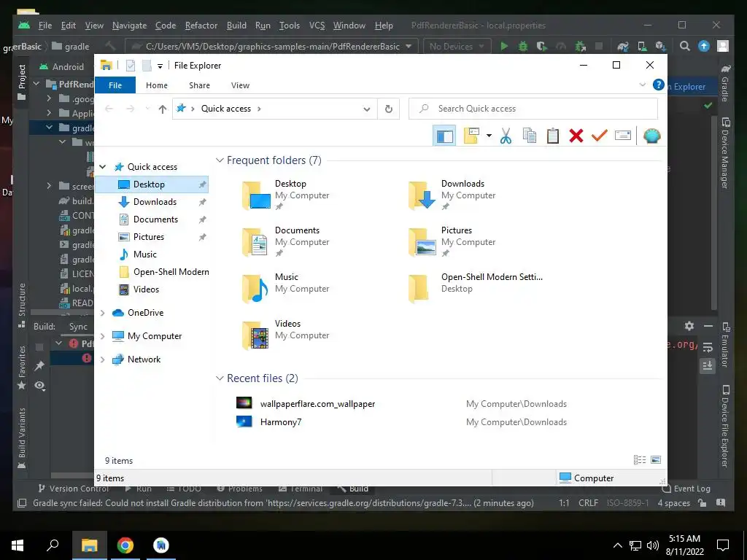This screenshot has height=560, width=747.
Task: Click the Up arrow navigation button in Explorer
Action: tap(163, 109)
